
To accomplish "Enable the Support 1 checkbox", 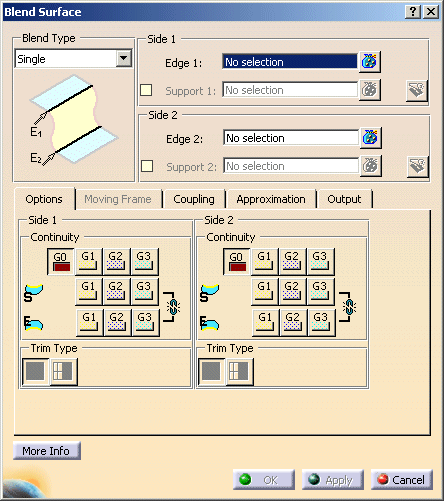I will (x=146, y=90).
